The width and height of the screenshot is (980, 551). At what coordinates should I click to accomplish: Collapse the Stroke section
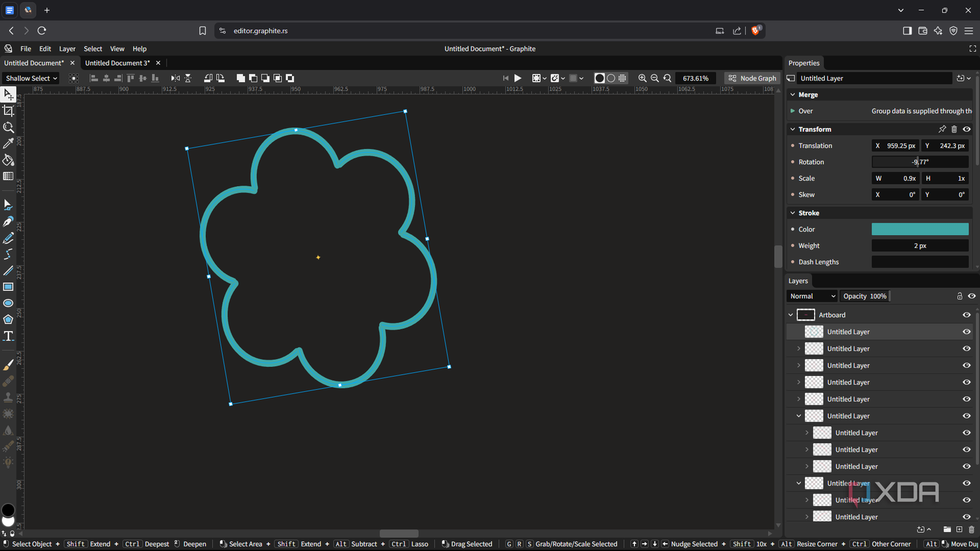click(x=792, y=213)
